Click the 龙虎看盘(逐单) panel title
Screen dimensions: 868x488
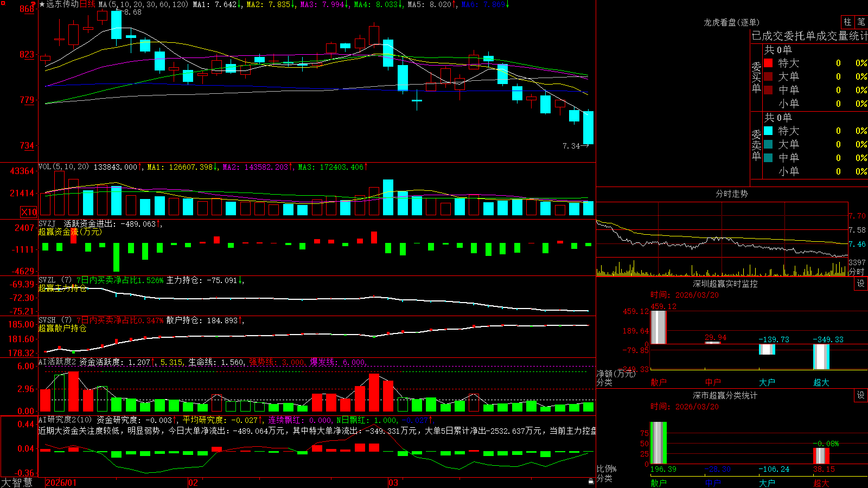pos(732,22)
